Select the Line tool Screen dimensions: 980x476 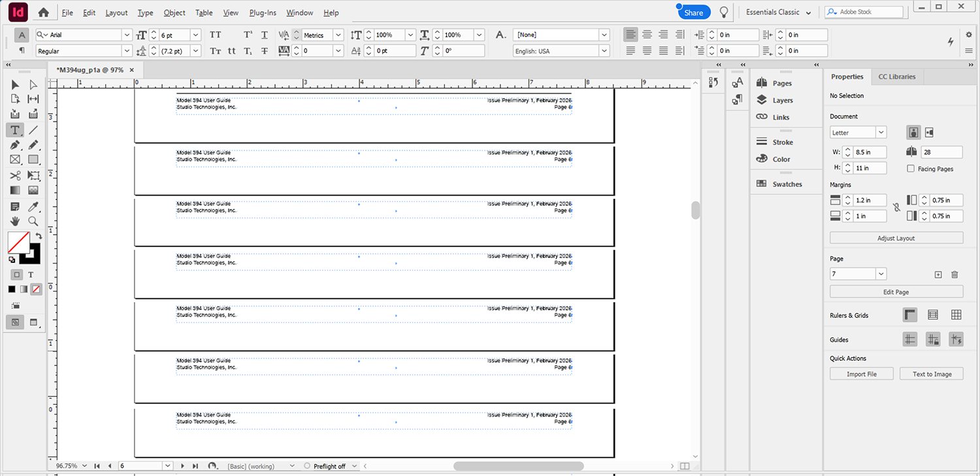coord(33,130)
